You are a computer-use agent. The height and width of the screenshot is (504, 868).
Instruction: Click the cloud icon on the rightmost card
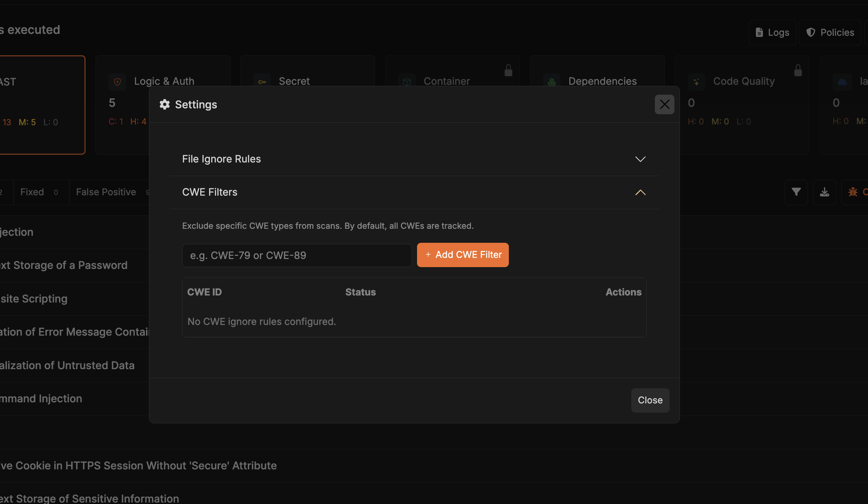point(843,82)
